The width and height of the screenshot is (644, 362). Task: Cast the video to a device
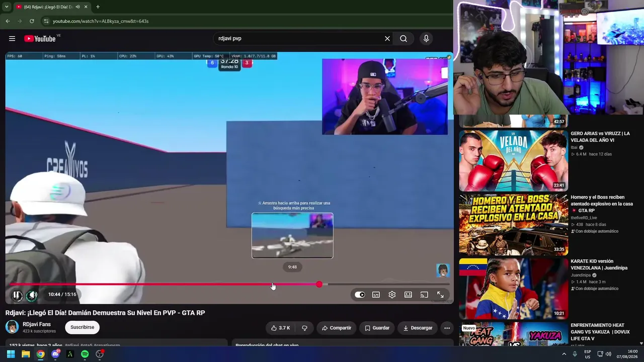point(424,295)
